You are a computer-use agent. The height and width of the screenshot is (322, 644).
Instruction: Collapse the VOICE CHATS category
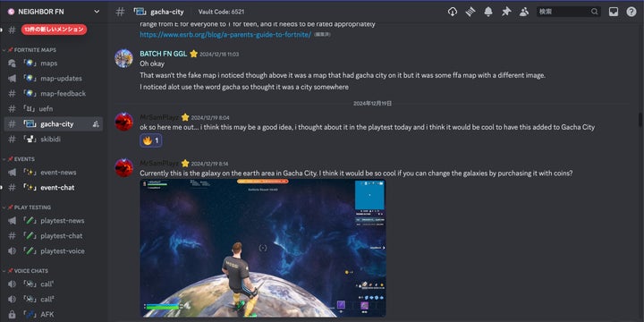pyautogui.click(x=28, y=271)
